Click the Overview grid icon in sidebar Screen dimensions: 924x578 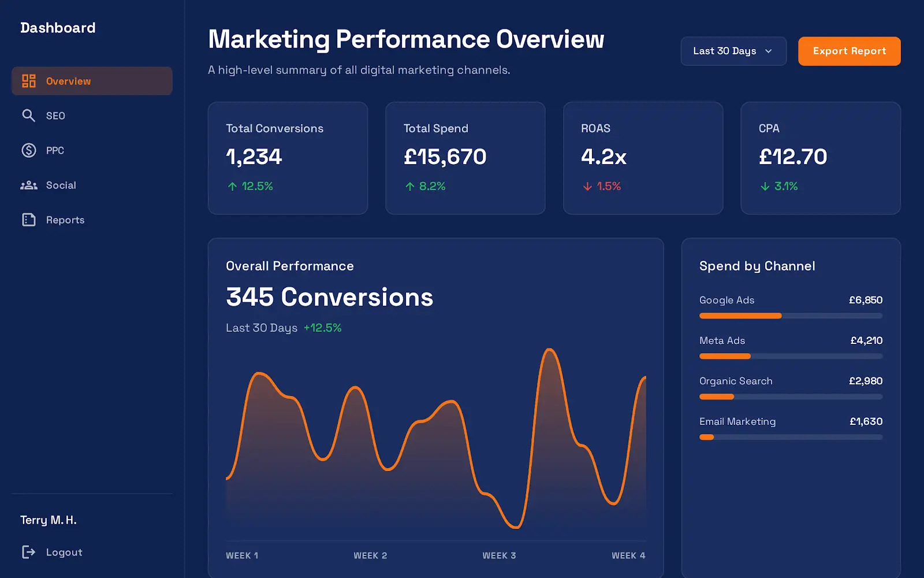click(29, 81)
